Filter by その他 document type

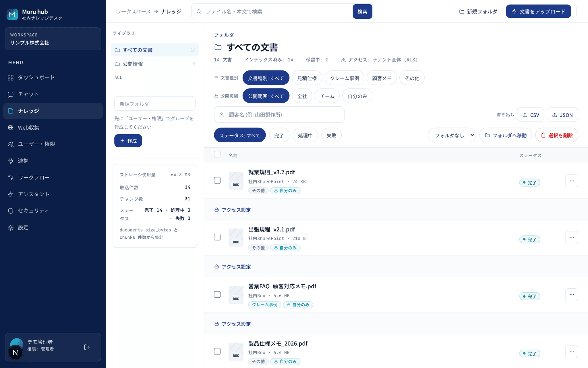(412, 78)
